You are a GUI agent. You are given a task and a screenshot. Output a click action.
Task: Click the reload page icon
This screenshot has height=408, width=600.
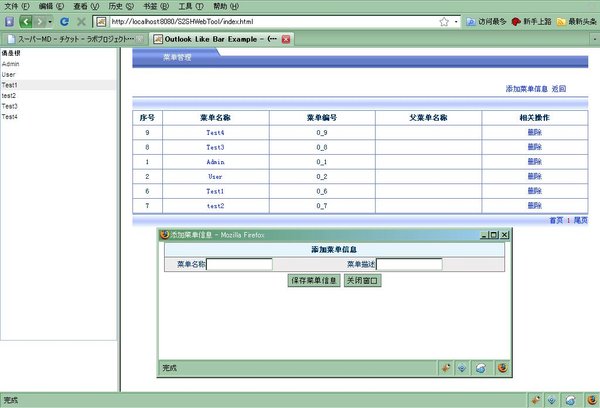pyautogui.click(x=65, y=21)
